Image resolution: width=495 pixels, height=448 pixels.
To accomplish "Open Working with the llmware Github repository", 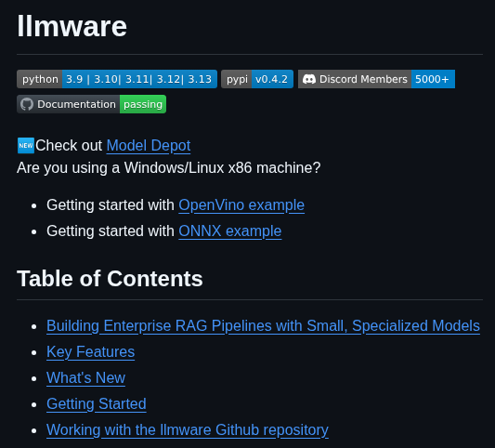I will 188,430.
